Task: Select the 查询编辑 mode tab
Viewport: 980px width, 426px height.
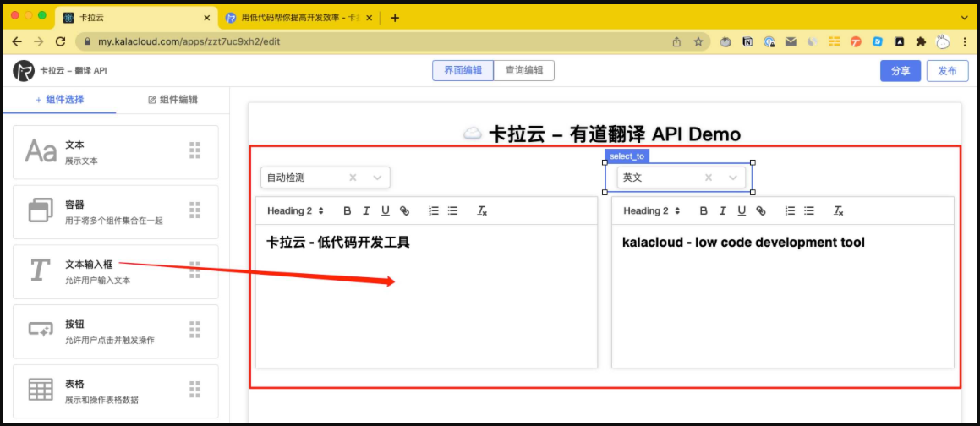Action: click(523, 71)
